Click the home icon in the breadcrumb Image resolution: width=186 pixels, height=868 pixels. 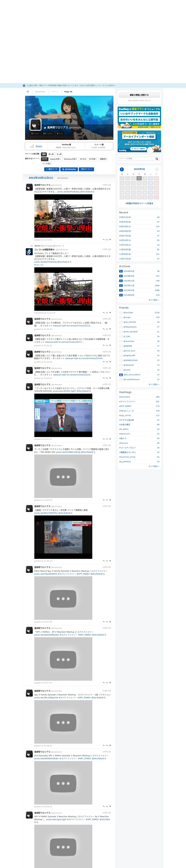(28, 92)
